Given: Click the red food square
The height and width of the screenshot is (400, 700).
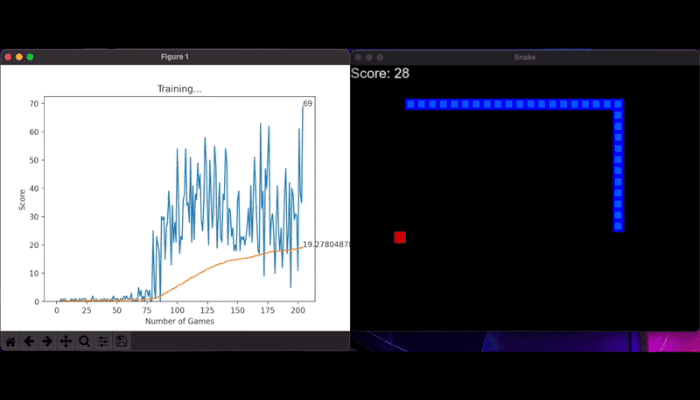Looking at the screenshot, I should (x=400, y=237).
